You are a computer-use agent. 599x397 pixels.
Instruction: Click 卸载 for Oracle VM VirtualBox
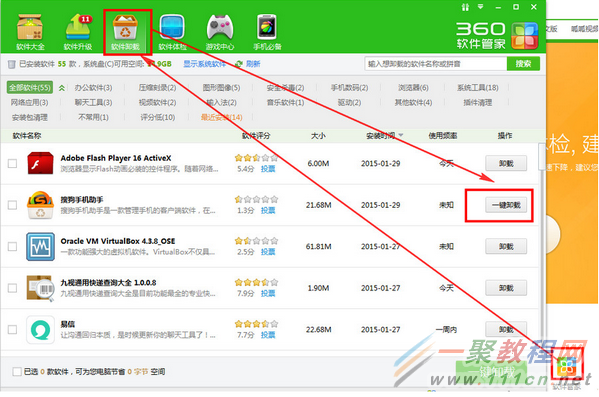(506, 246)
